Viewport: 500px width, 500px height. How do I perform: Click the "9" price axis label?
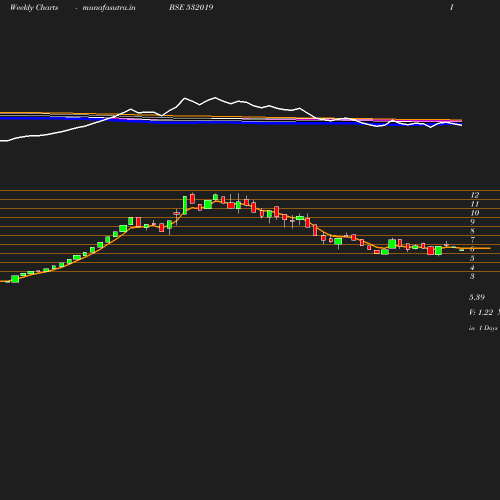[473, 222]
